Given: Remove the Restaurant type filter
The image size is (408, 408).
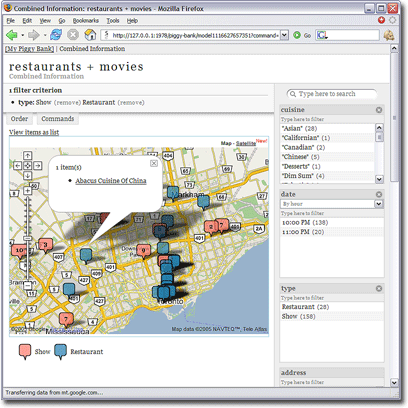Looking at the screenshot, I should point(131,103).
